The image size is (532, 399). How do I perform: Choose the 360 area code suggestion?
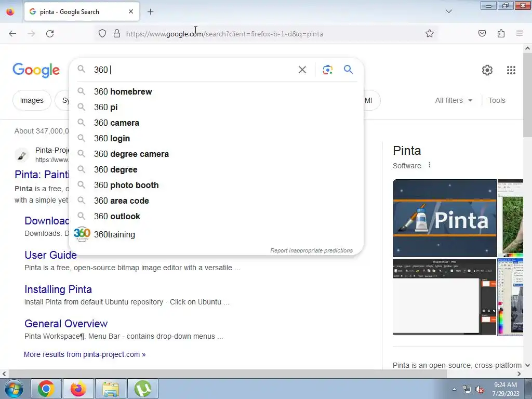pos(216,201)
